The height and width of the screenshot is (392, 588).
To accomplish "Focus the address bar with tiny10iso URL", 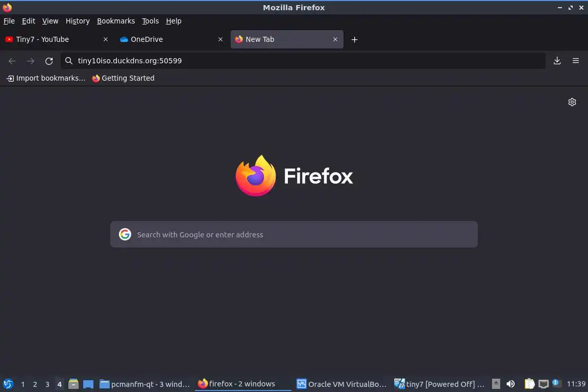I will point(303,61).
